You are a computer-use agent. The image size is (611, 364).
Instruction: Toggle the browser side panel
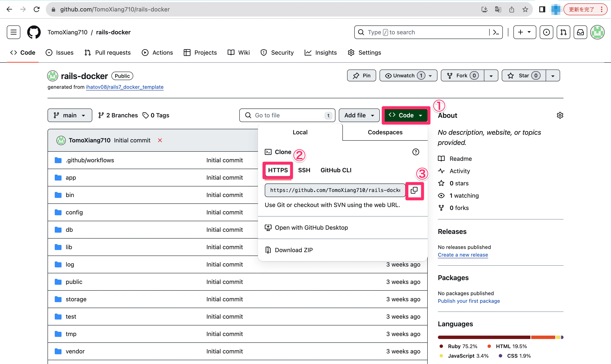pyautogui.click(x=542, y=9)
